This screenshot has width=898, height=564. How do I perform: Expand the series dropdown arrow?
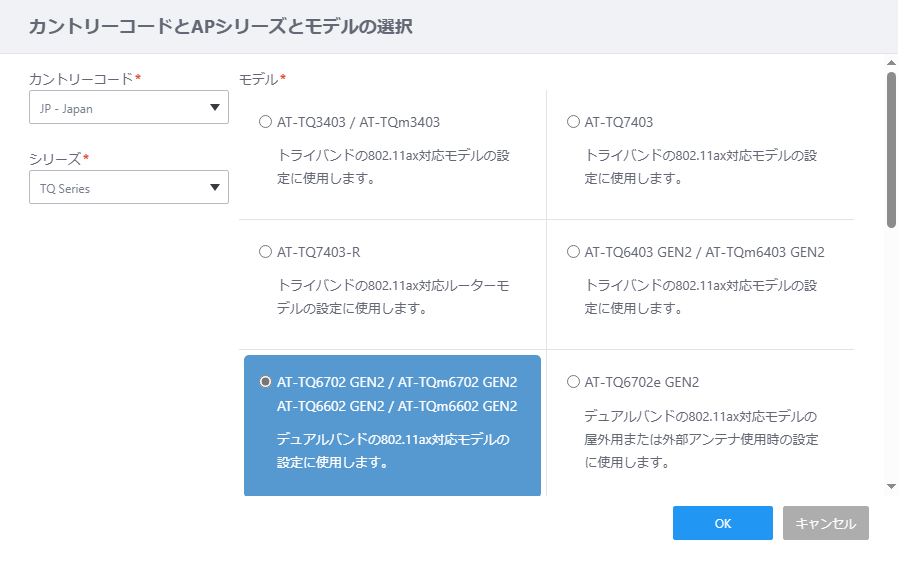click(x=215, y=187)
